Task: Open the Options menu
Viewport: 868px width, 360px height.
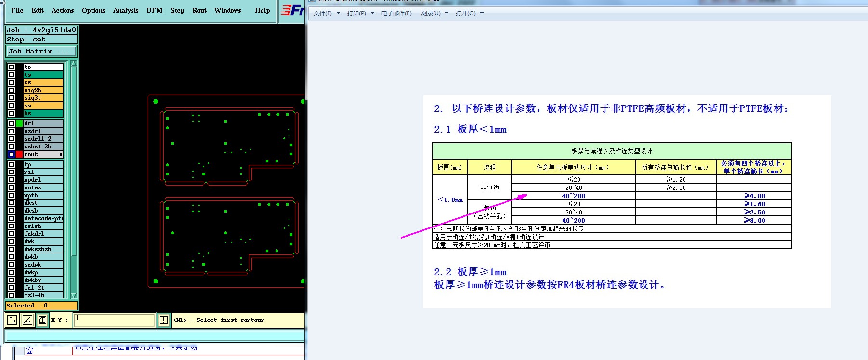Action: pyautogui.click(x=93, y=10)
